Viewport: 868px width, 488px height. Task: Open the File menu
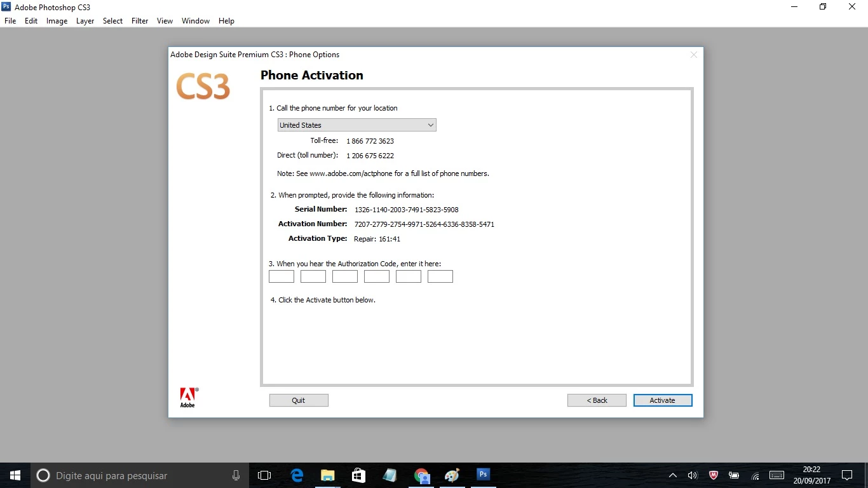[10, 21]
